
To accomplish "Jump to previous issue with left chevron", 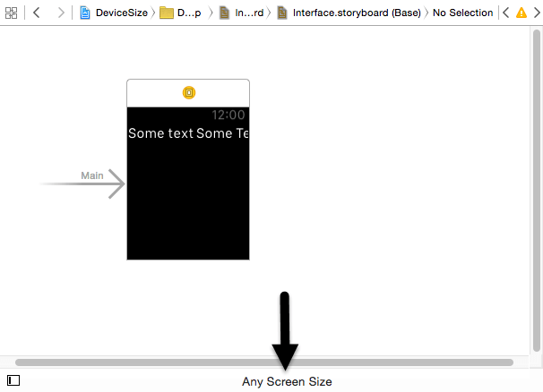I will point(506,13).
